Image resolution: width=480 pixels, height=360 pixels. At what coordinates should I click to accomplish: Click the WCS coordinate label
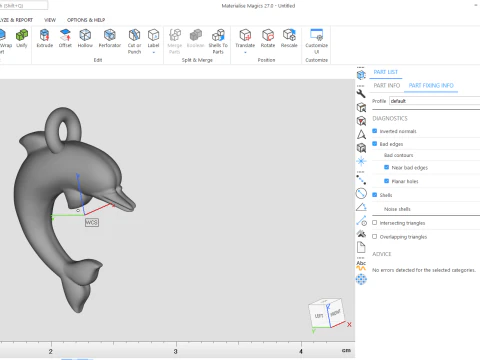92,222
